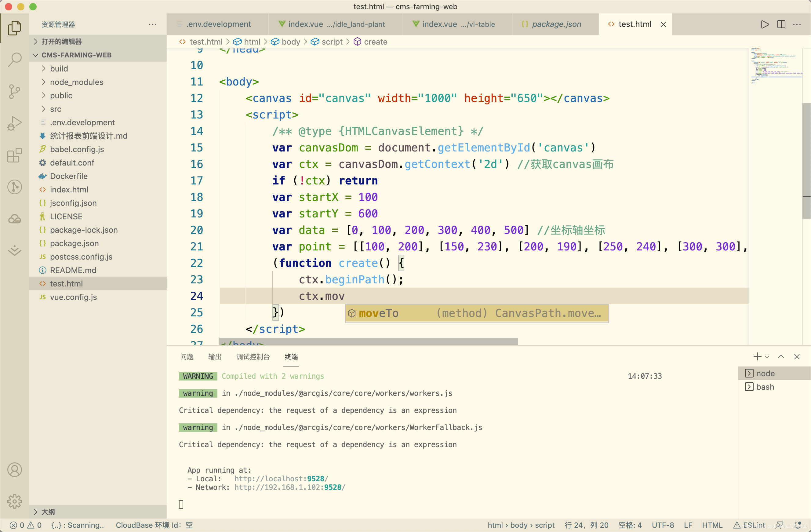Open the Accounts menu icon
This screenshot has width=811, height=532.
click(14, 470)
